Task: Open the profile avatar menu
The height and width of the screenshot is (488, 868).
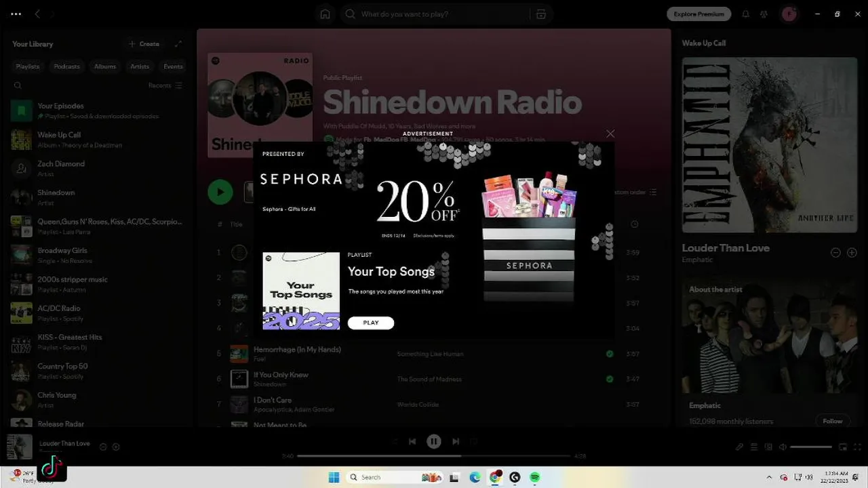Action: (789, 14)
